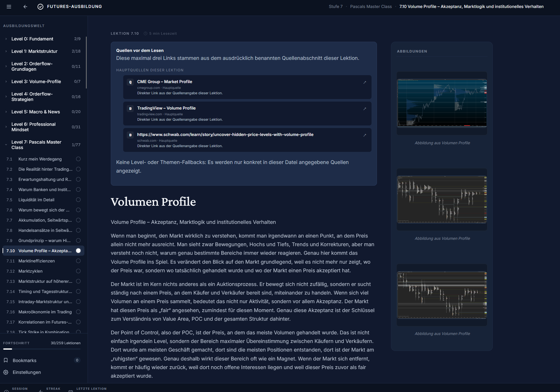Expand Level 2: Orderflow-Grundlagen chevron

point(6,66)
